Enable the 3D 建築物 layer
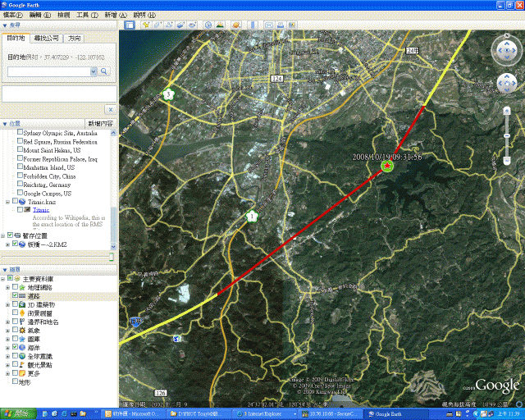Image resolution: width=525 pixels, height=420 pixels. 15,304
